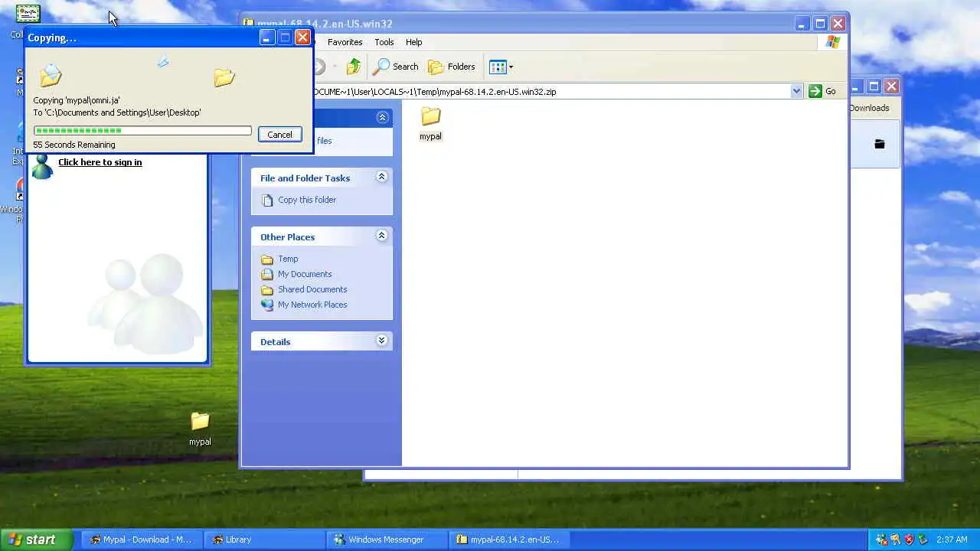The image size is (980, 551).
Task: Collapse the top task pane section
Action: point(381,117)
